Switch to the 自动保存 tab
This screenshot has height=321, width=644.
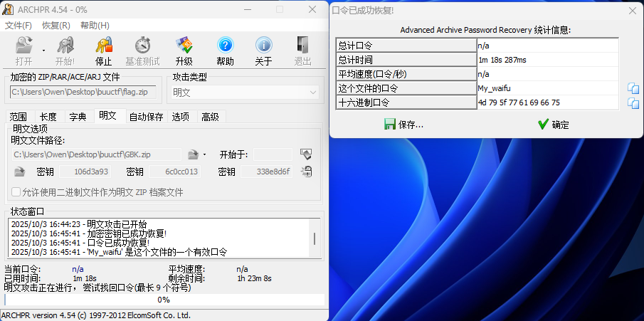pos(146,117)
